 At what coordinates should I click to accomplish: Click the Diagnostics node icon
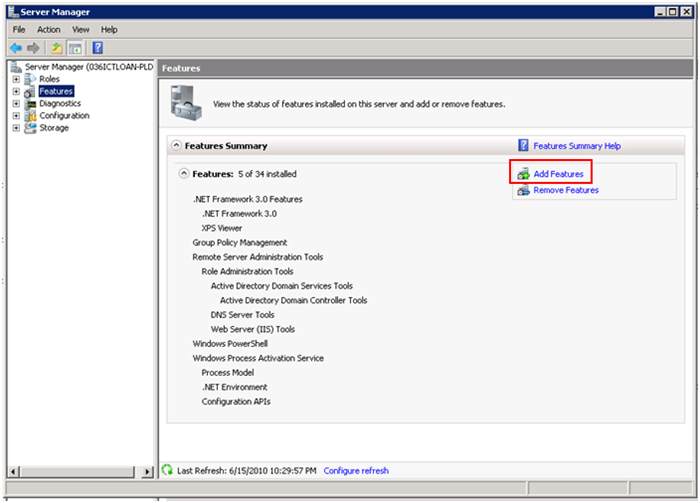[x=30, y=104]
